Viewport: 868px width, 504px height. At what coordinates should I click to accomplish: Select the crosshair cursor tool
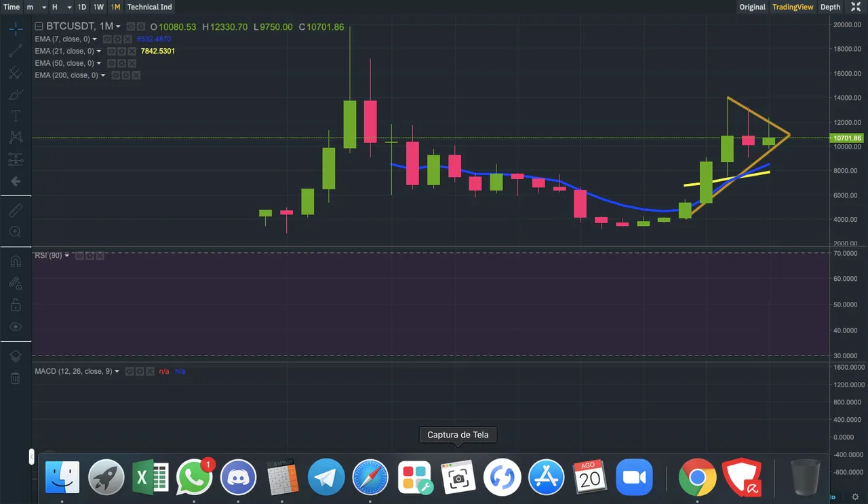tap(16, 29)
